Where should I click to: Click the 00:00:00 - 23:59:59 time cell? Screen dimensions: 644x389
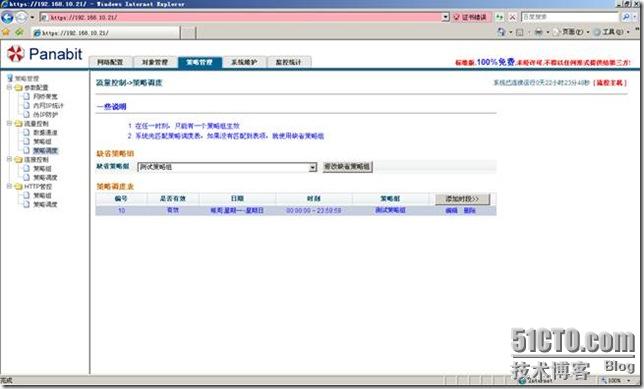tap(313, 210)
